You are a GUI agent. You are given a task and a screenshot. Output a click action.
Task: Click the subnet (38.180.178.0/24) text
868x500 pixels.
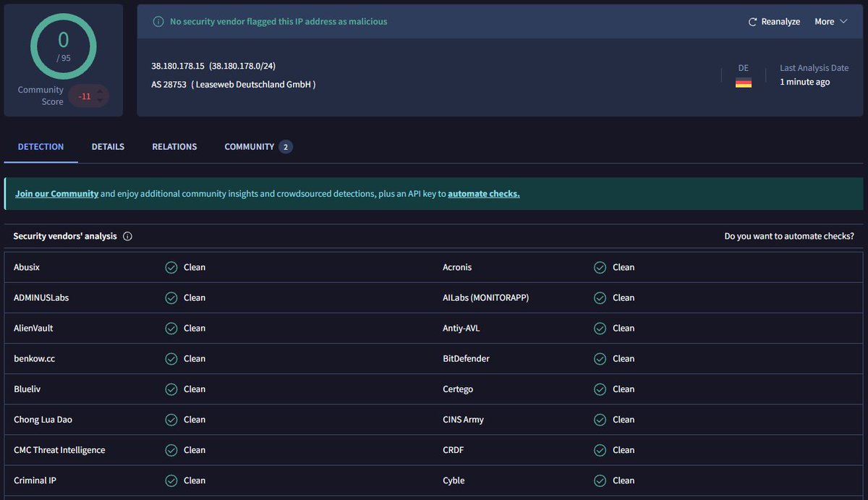242,66
